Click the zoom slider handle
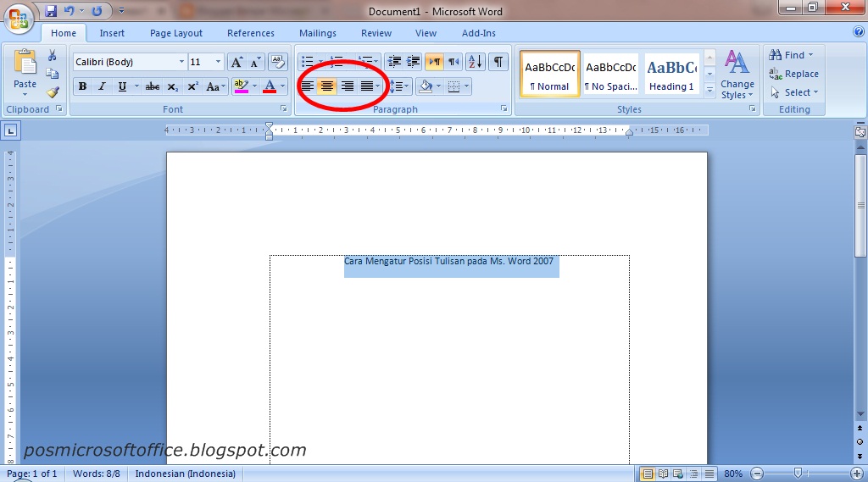Screen dimensions: 868x482 (x=798, y=474)
